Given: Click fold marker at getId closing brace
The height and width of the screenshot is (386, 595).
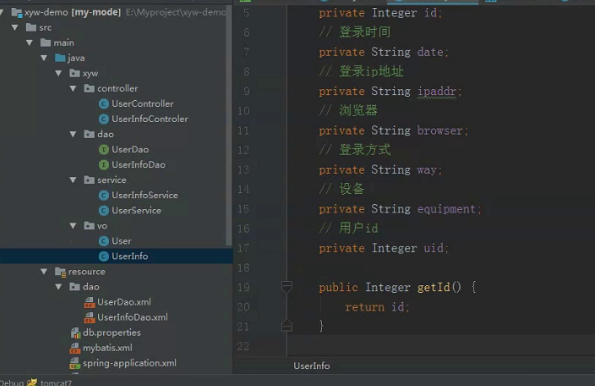Looking at the screenshot, I should [x=286, y=326].
